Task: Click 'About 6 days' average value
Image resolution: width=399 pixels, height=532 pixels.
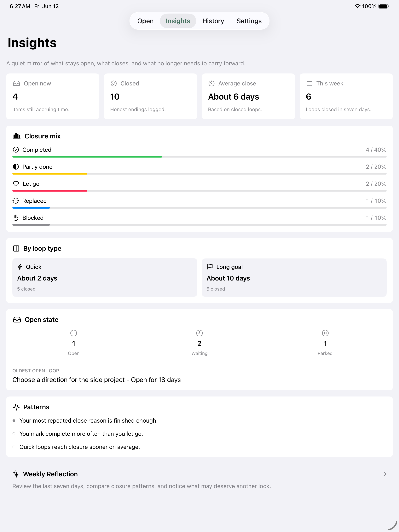Action: click(x=234, y=97)
